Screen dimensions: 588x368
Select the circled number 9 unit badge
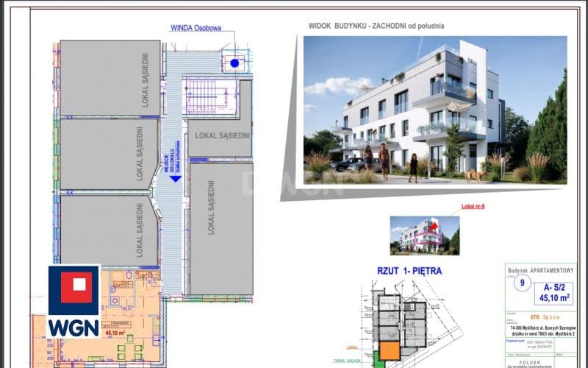[522, 282]
